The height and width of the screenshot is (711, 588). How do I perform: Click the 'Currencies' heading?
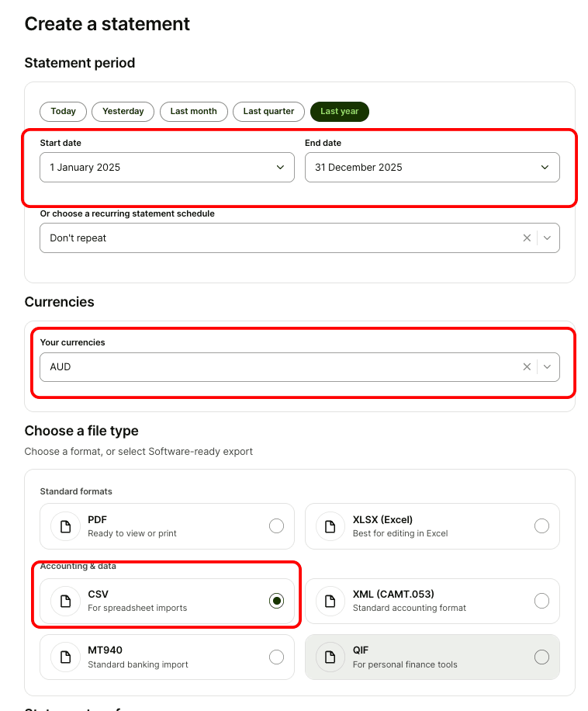(60, 302)
